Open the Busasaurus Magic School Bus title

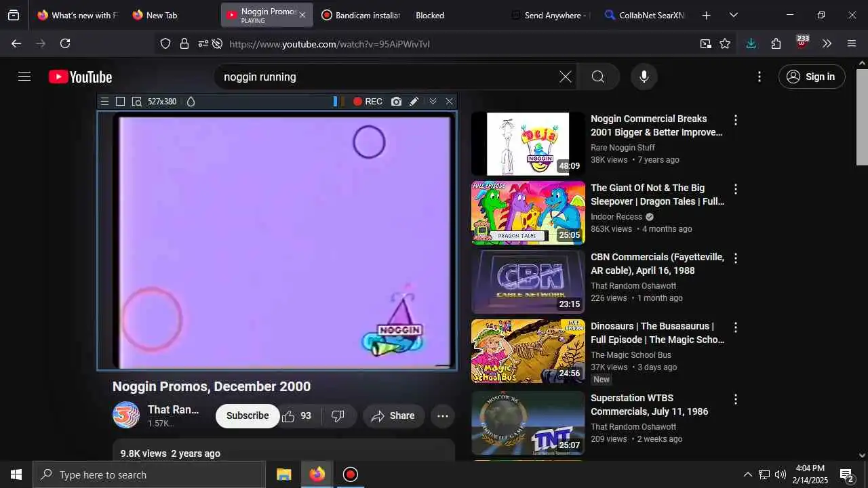coord(657,333)
